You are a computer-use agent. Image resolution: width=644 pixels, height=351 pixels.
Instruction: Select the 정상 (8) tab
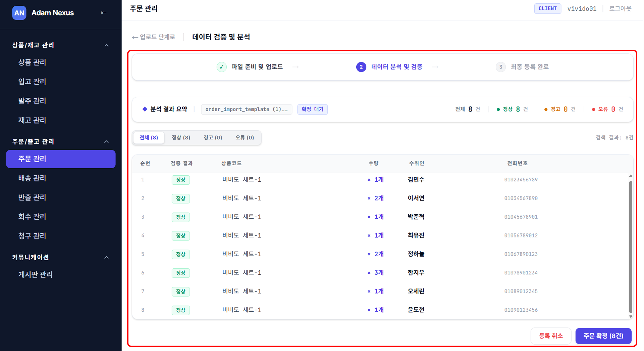[181, 138]
